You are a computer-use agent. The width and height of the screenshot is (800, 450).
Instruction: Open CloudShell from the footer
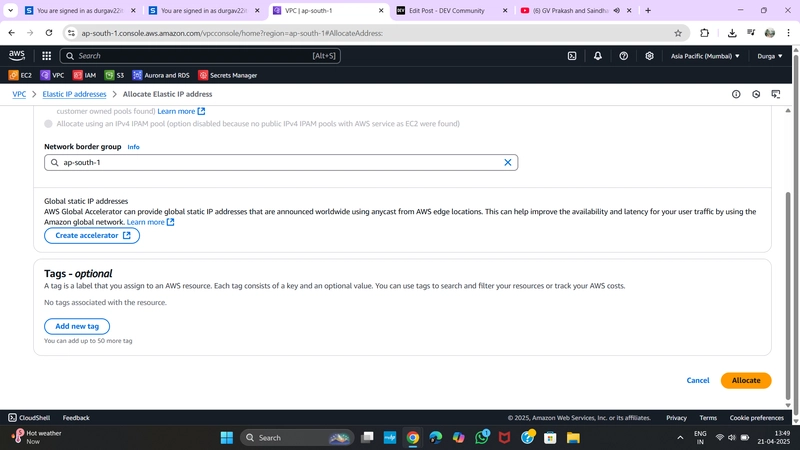tap(29, 417)
